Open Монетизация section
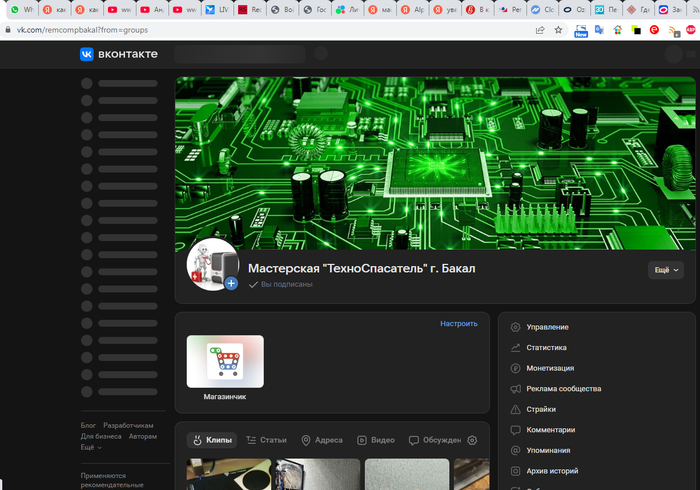700x490 pixels. point(550,368)
